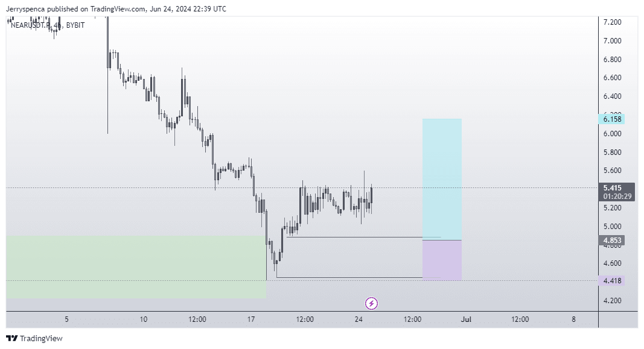Click the '24' date on time axis
The image size is (644, 349).
click(x=359, y=319)
